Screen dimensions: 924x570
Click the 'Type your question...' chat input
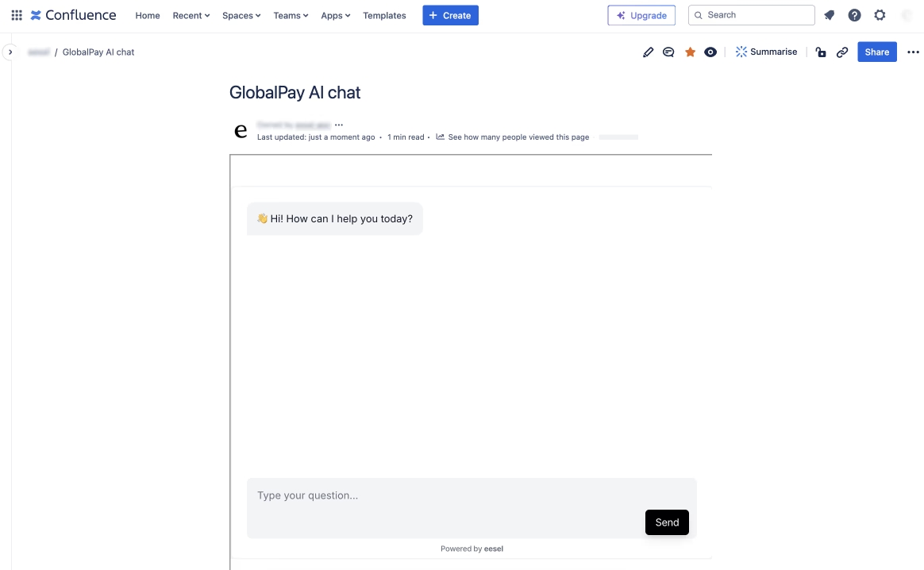pos(445,496)
